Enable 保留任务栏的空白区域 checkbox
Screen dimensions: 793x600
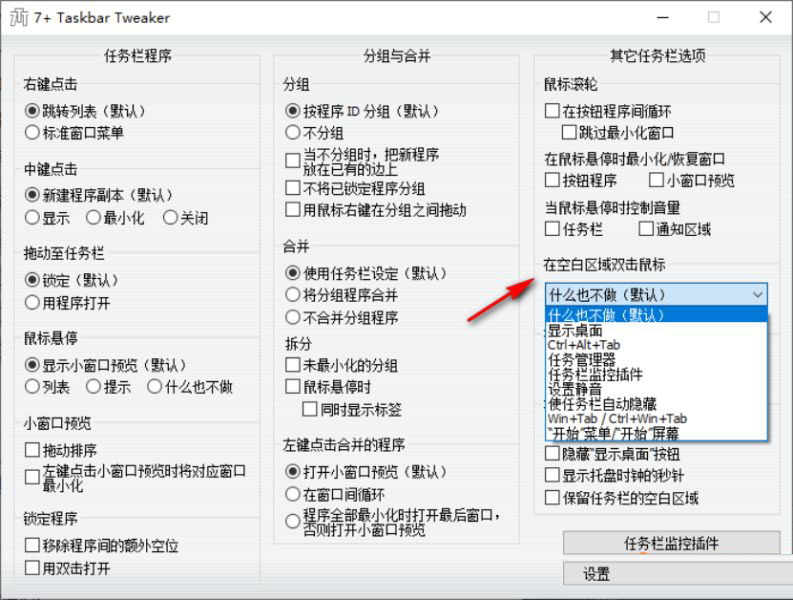point(552,498)
